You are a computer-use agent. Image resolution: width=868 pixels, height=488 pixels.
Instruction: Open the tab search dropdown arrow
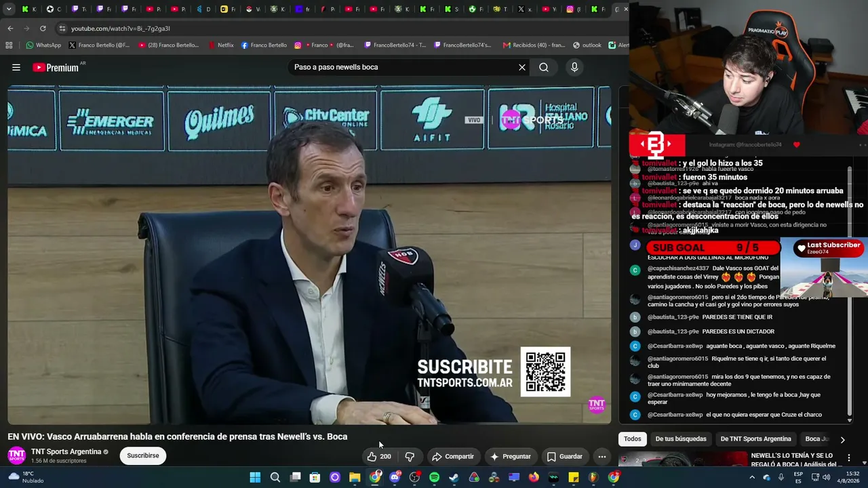[x=9, y=9]
